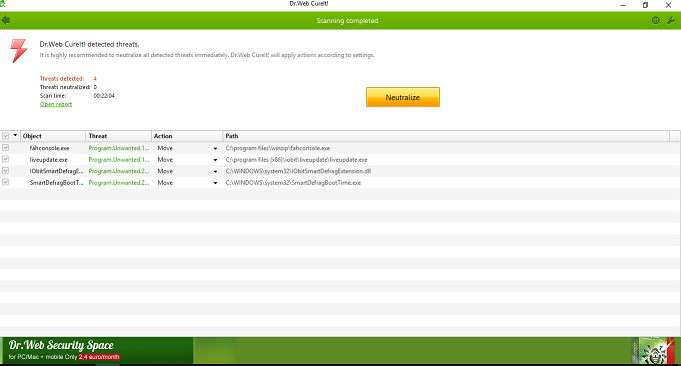Restore the window using the title bar button
This screenshot has height=366, width=681.
point(645,5)
